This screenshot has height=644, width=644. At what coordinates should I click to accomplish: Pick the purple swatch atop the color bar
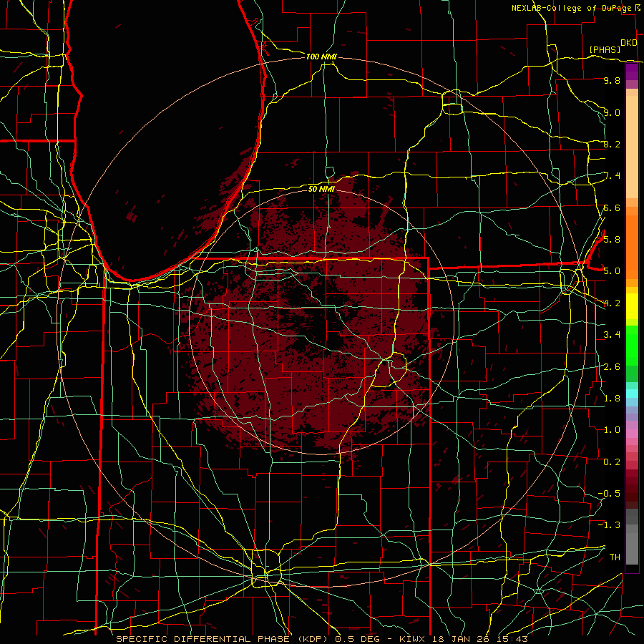pyautogui.click(x=632, y=72)
